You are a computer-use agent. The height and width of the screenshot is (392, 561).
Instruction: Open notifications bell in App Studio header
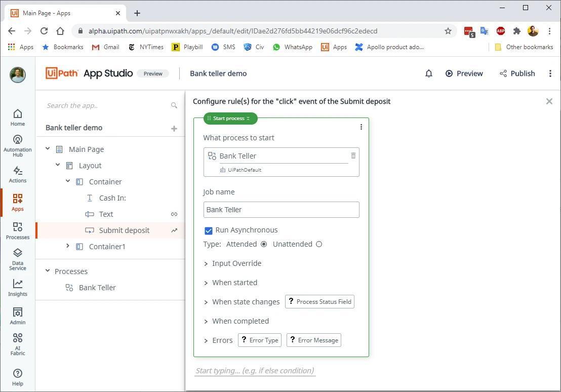pos(429,73)
